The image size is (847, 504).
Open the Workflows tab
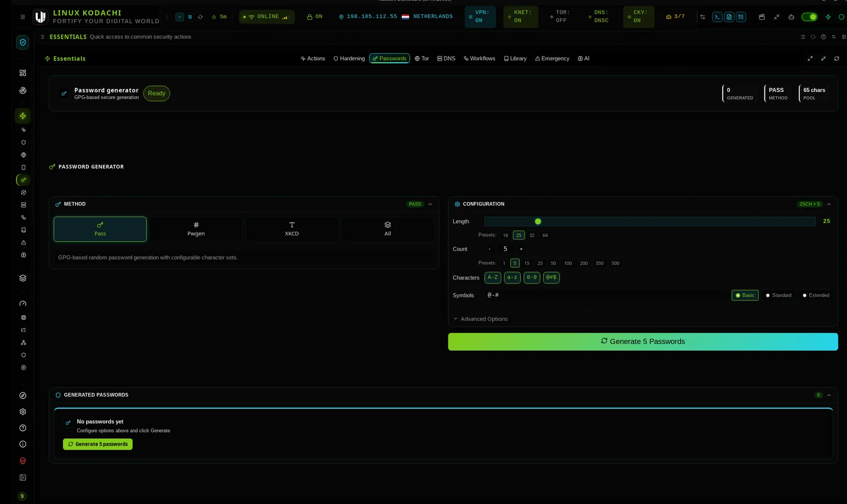pyautogui.click(x=480, y=59)
